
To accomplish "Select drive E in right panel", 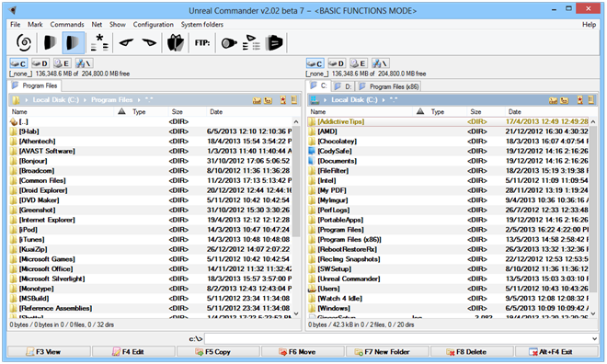I will pyautogui.click(x=359, y=63).
